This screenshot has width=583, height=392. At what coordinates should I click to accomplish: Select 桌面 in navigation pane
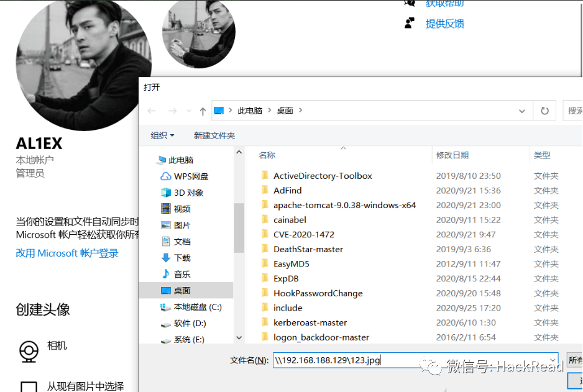pos(186,291)
